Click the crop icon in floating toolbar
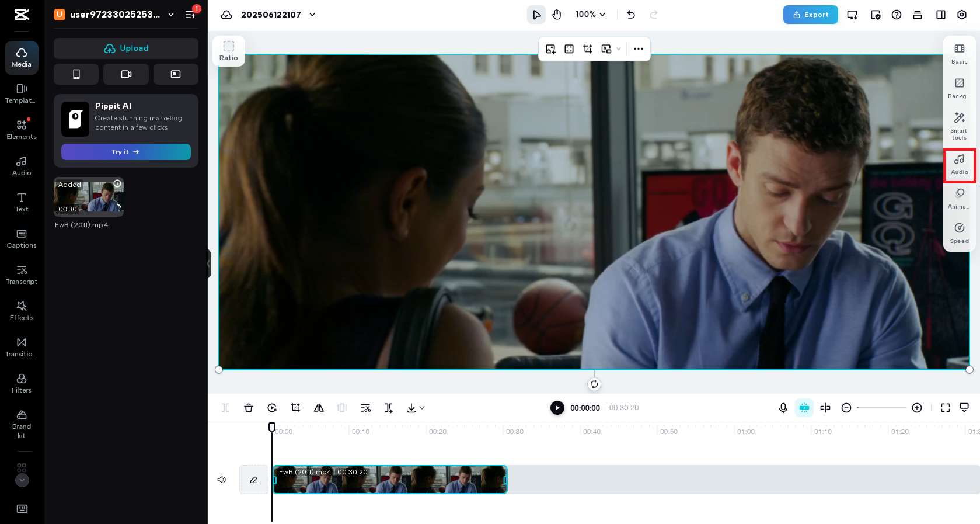 588,49
